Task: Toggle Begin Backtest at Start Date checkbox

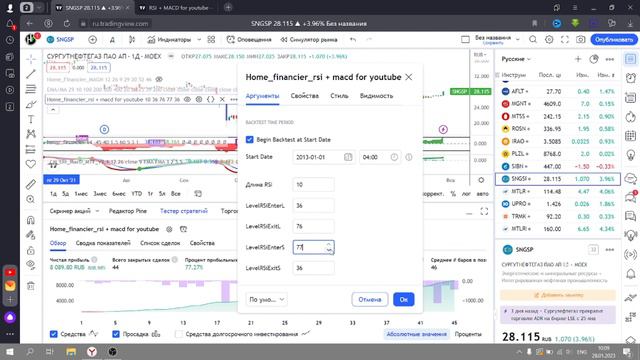Action: pos(249,140)
